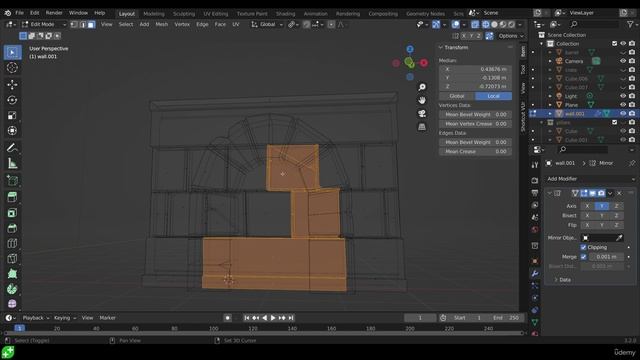Select the Inset Faces tool
This screenshot has width=640, height=360.
12,213
